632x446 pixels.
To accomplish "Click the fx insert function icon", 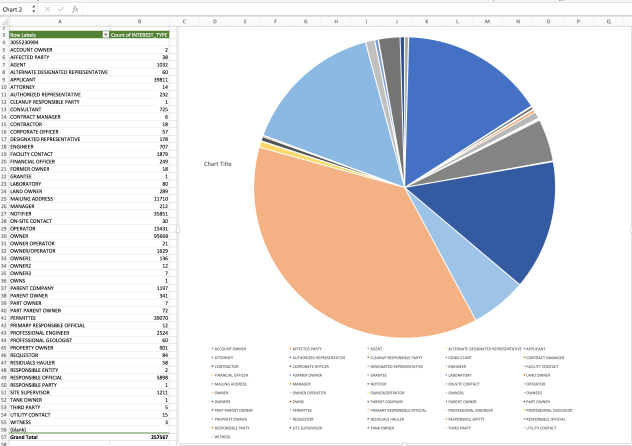I will (x=75, y=8).
